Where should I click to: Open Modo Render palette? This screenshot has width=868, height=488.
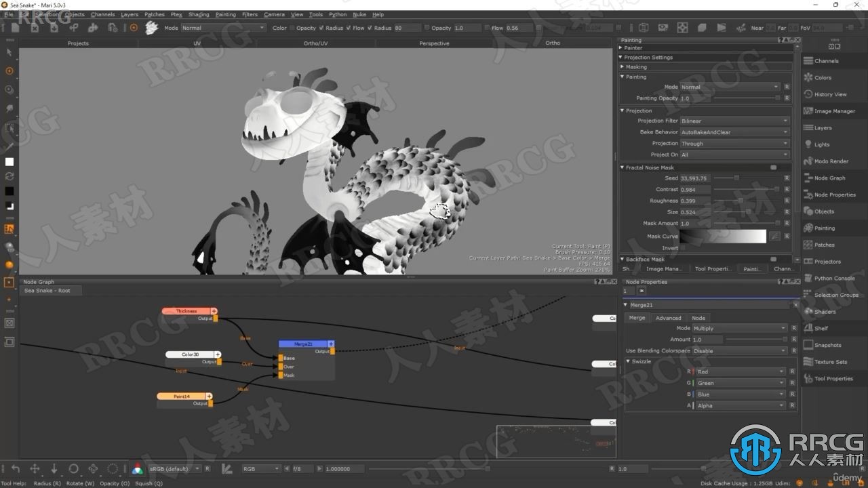808,161
